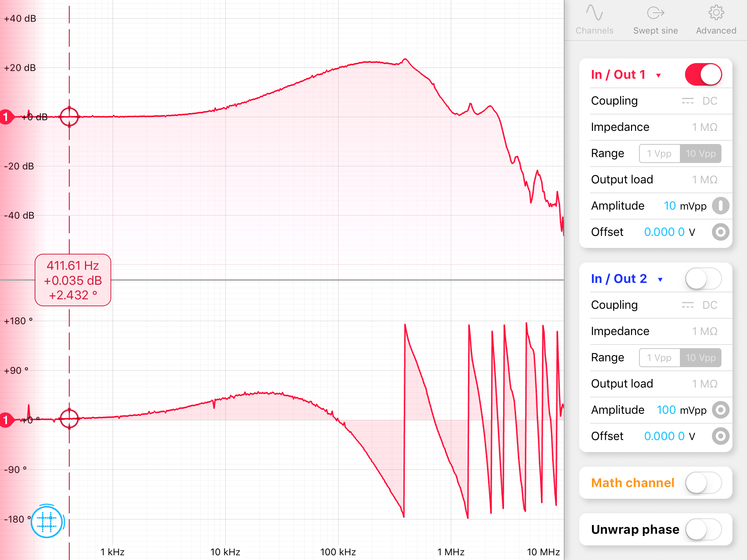Enable the In / Out 2 channel switch
747x560 pixels.
pyautogui.click(x=703, y=279)
